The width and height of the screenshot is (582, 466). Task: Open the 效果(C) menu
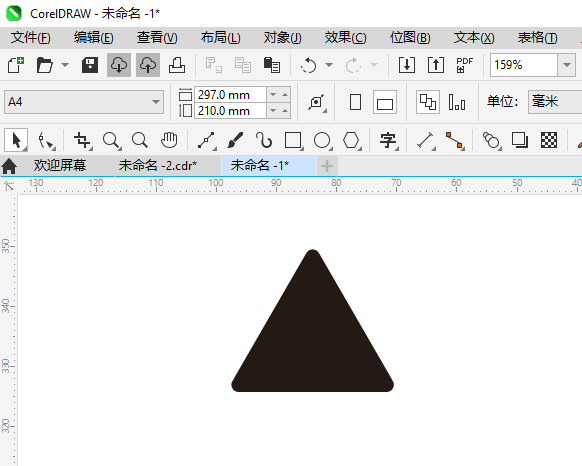[345, 38]
